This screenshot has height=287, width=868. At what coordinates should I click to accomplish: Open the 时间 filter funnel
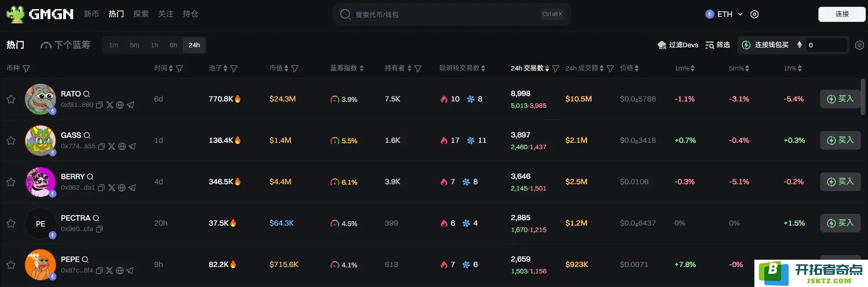pyautogui.click(x=180, y=69)
